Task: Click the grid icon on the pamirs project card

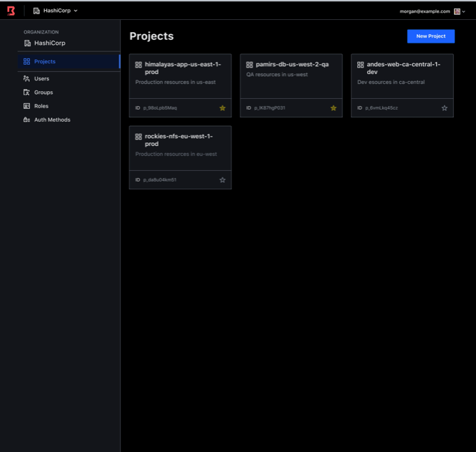Action: click(x=250, y=65)
